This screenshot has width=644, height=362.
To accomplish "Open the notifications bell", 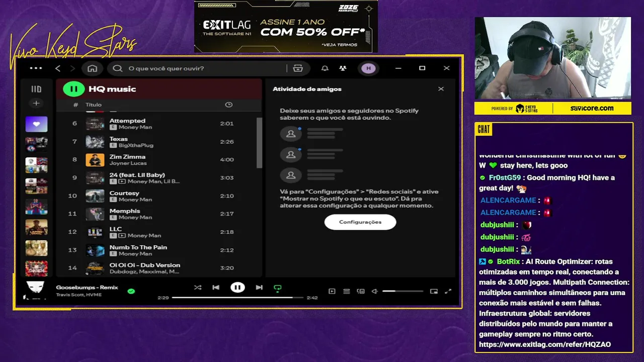I will click(x=325, y=68).
